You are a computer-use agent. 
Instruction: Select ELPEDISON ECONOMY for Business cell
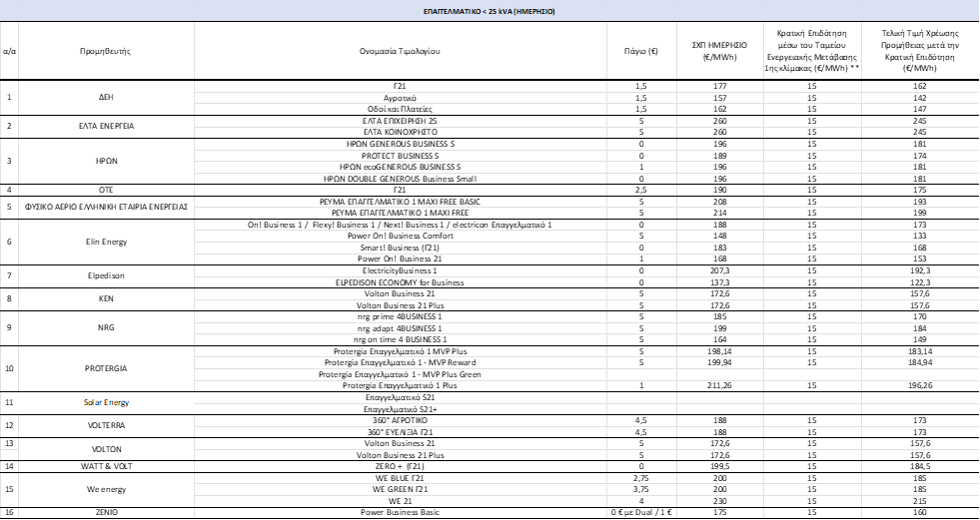[x=400, y=282]
